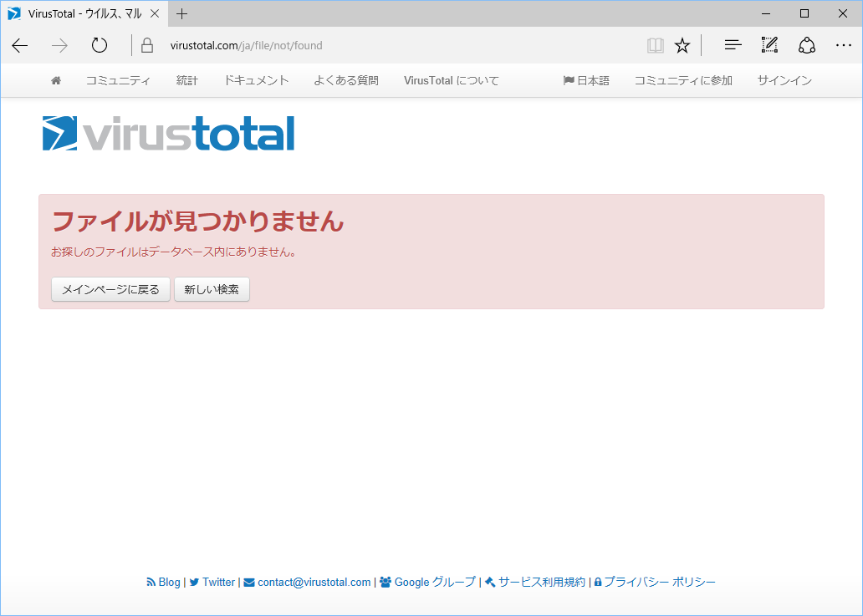Click the VirusTotal logo
The width and height of the screenshot is (863, 616).
click(168, 133)
